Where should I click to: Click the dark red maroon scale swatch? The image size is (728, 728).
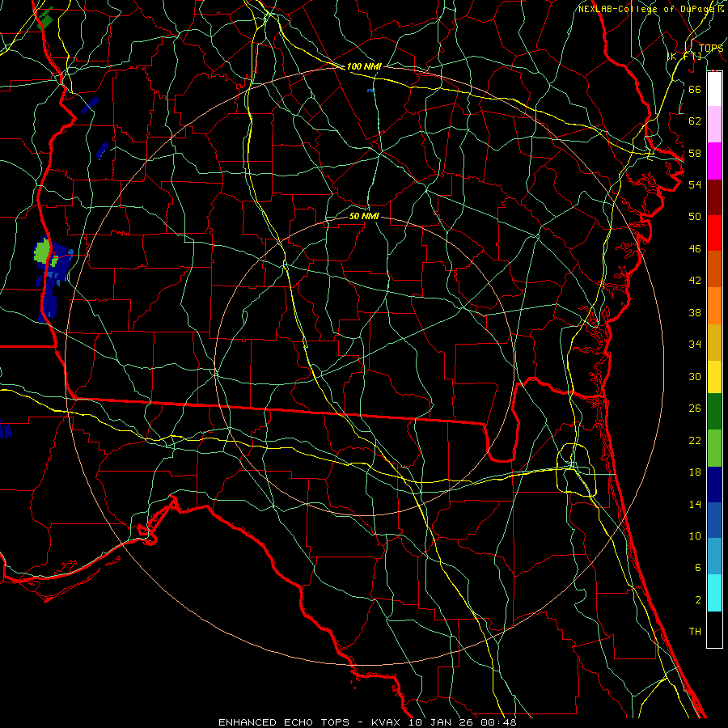tap(714, 197)
